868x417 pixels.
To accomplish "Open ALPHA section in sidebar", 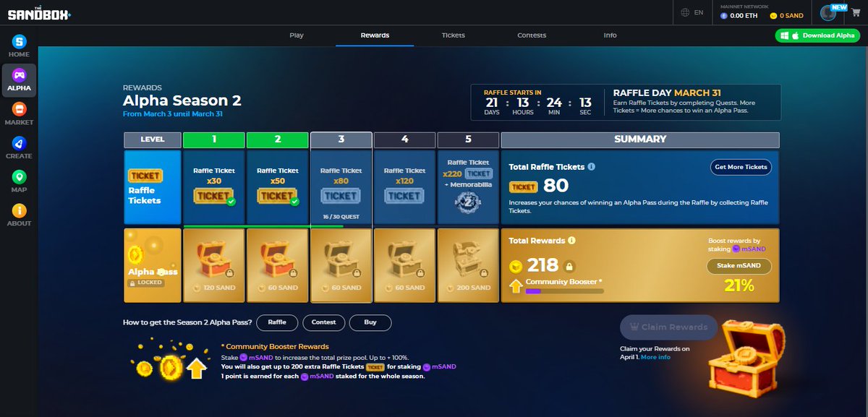I will click(19, 81).
